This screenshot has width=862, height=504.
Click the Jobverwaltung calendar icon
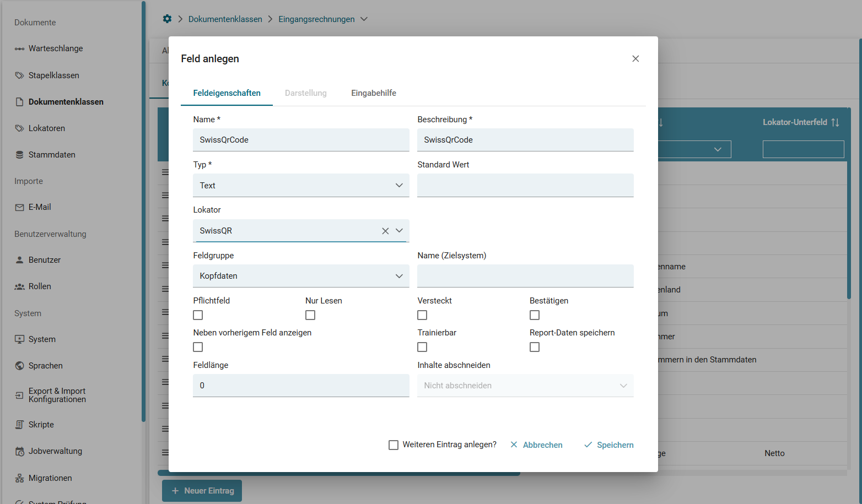click(x=19, y=451)
